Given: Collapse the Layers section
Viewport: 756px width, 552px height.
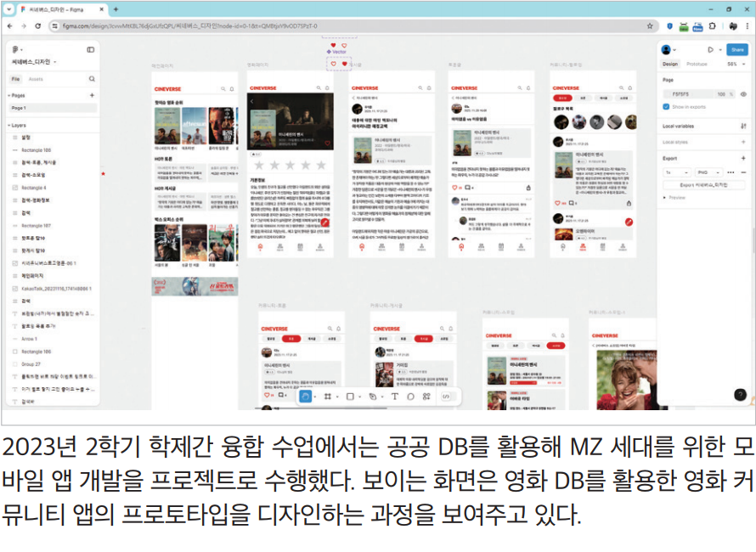Looking at the screenshot, I should click(8, 126).
